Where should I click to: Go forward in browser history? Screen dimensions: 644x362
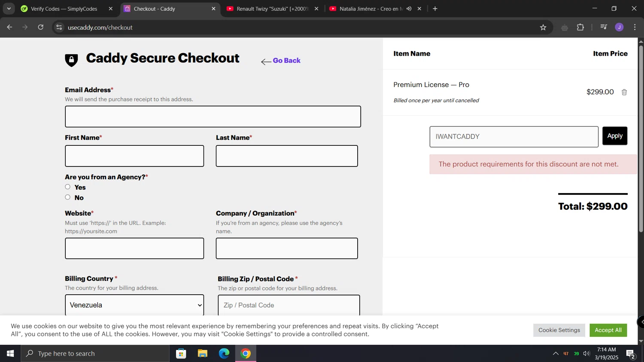click(x=25, y=27)
